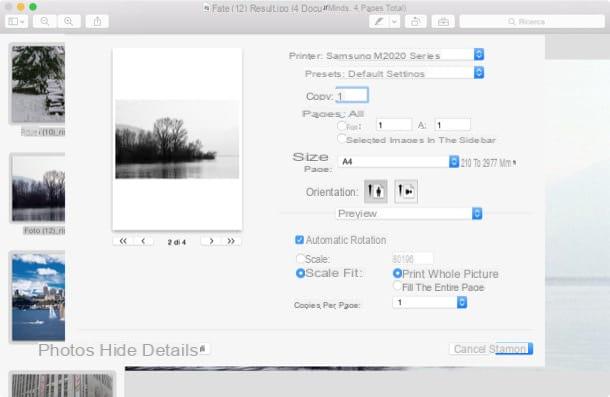Click the page range end field
This screenshot has height=397, width=610.
[x=452, y=125]
